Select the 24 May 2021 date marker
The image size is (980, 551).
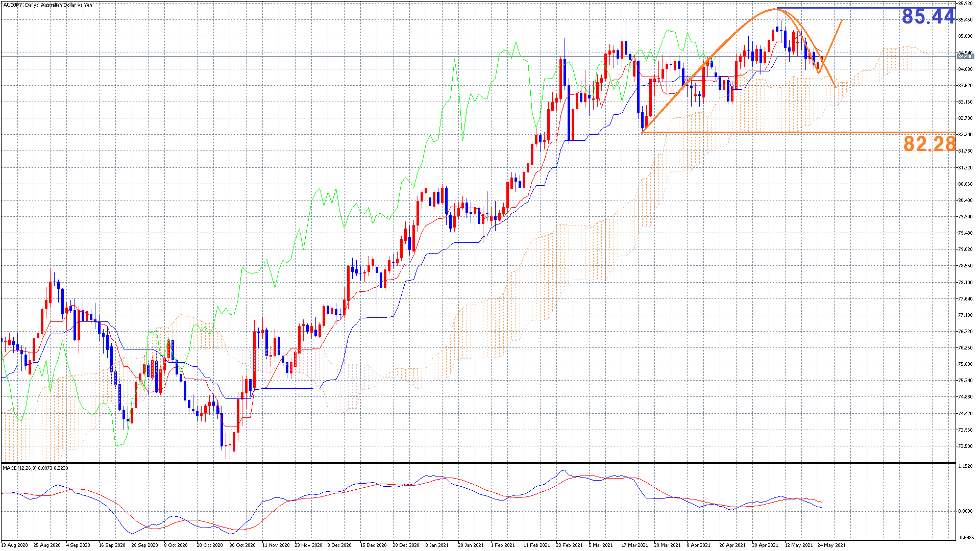[x=831, y=545]
